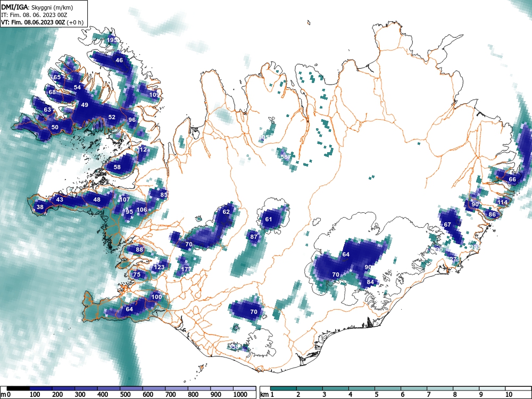Click the visibility value 177 on the map

click(186, 269)
